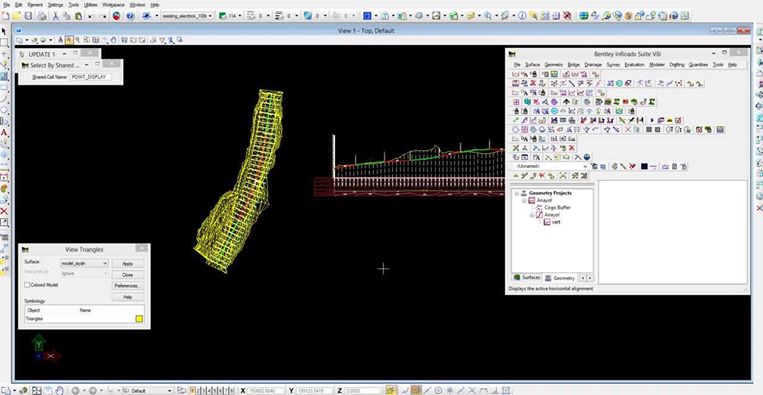This screenshot has height=395, width=763.
Task: Click the yellow Triangles color swatch
Action: (x=139, y=319)
